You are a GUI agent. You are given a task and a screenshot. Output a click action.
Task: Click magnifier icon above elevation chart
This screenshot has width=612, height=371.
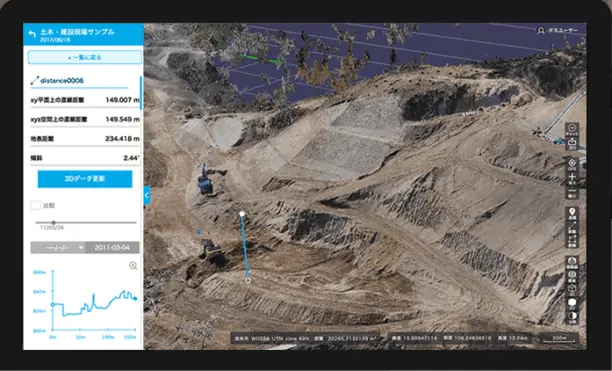point(133,266)
